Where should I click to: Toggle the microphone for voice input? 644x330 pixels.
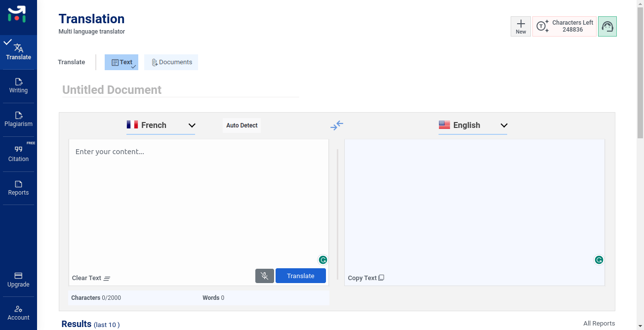coord(265,276)
